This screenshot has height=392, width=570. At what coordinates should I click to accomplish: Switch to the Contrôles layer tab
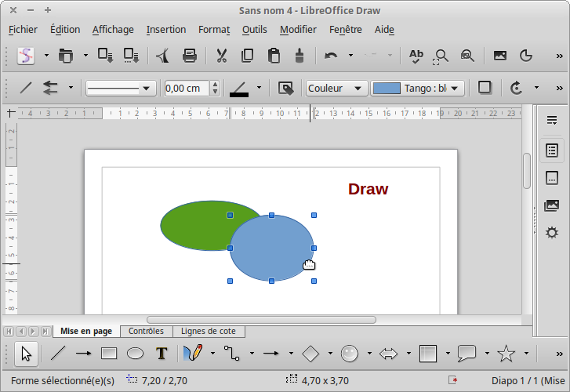click(x=146, y=332)
